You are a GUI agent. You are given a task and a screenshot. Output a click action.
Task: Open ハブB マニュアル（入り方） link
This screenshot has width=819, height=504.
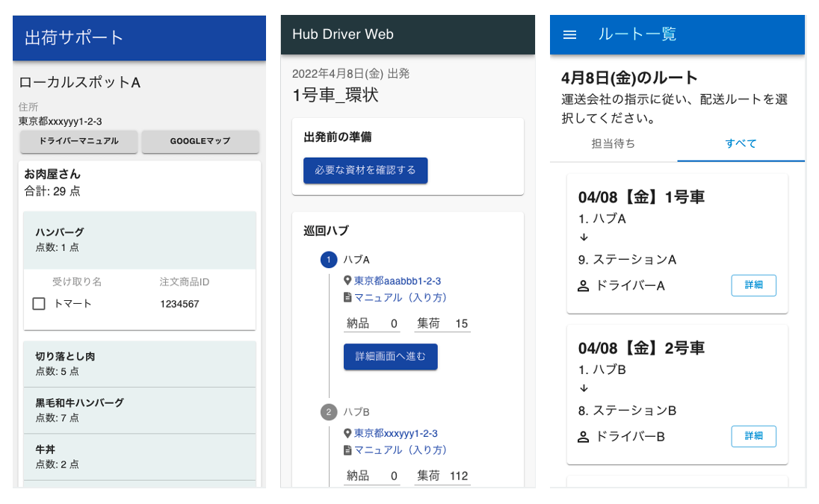pyautogui.click(x=401, y=449)
